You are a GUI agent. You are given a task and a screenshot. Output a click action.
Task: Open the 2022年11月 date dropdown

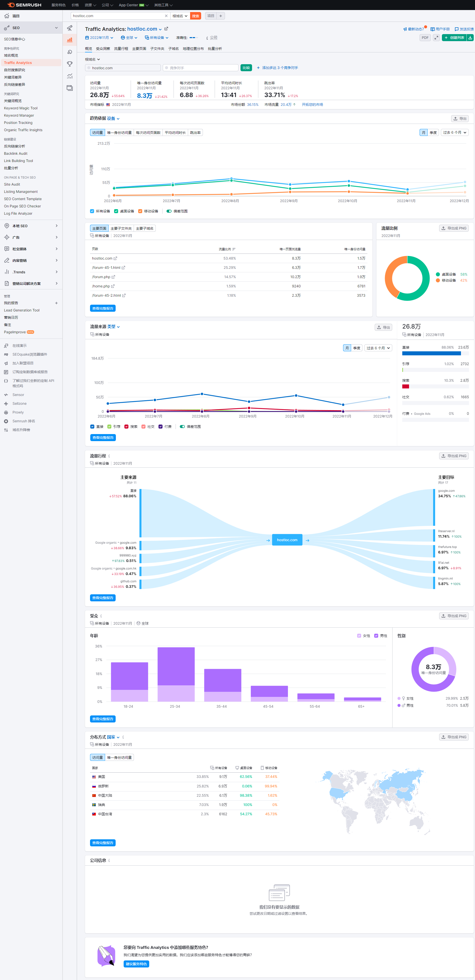[x=99, y=38]
